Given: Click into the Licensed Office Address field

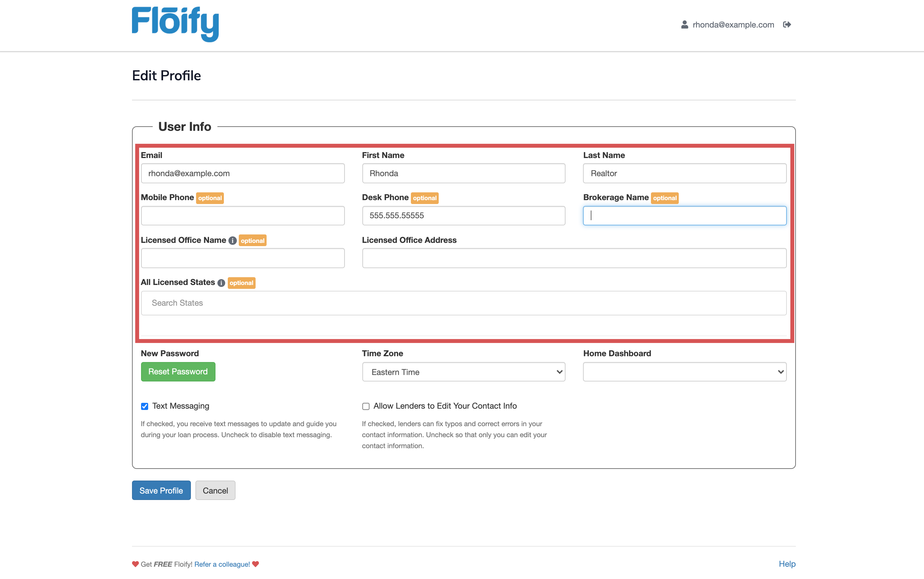Looking at the screenshot, I should pyautogui.click(x=574, y=258).
